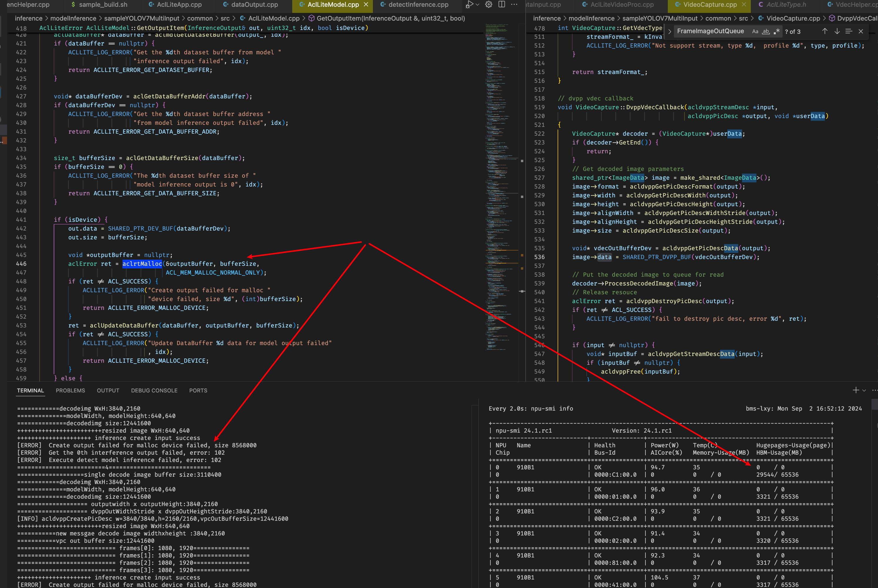
Task: Click the acldvppCreatePicDesc INFO terminal line
Action: coord(153,519)
